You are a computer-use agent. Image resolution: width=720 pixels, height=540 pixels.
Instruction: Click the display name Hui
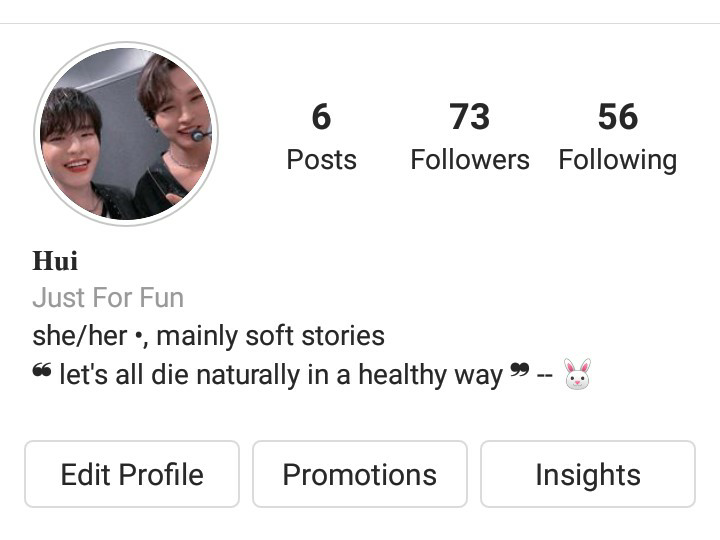(x=55, y=261)
